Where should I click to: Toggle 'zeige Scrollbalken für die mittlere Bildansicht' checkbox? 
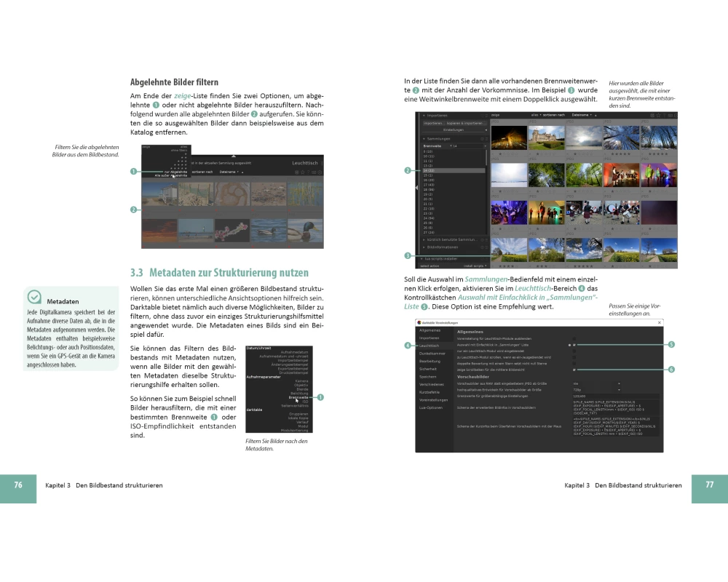(x=574, y=370)
